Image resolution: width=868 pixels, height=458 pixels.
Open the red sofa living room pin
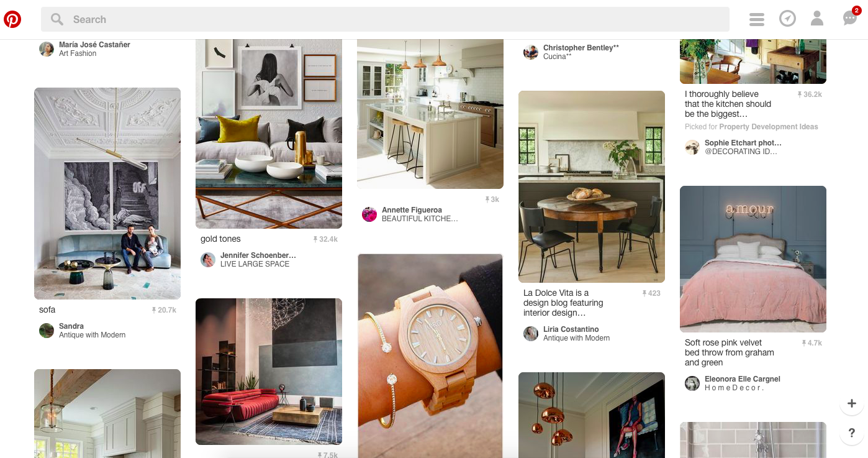tap(269, 372)
